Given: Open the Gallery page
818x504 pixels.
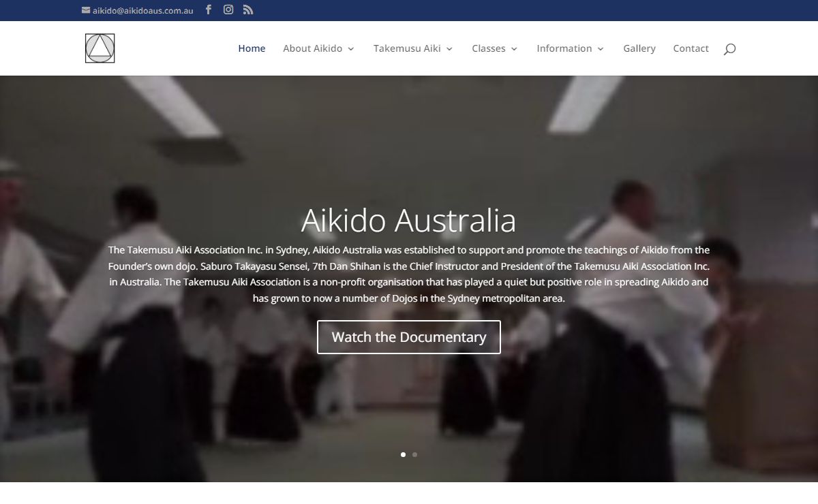Looking at the screenshot, I should pos(639,48).
